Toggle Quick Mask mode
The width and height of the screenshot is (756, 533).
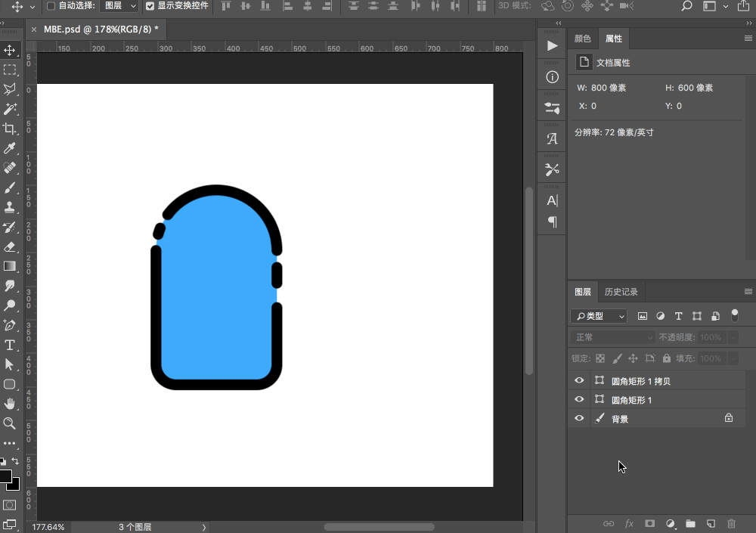point(10,505)
